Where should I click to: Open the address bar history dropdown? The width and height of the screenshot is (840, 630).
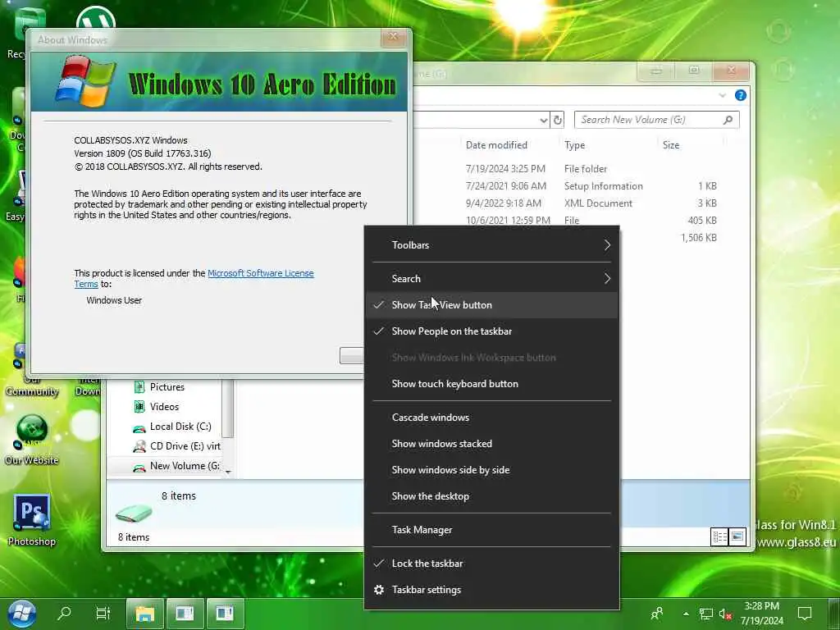tap(543, 120)
